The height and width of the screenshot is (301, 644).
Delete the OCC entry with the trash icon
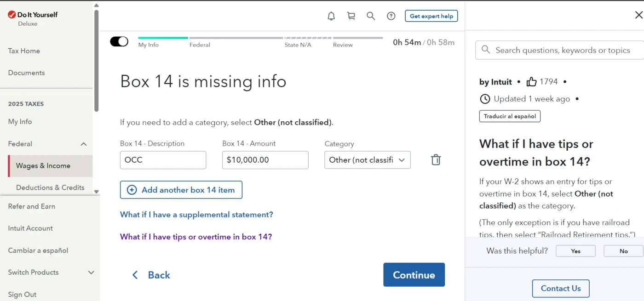[435, 159]
